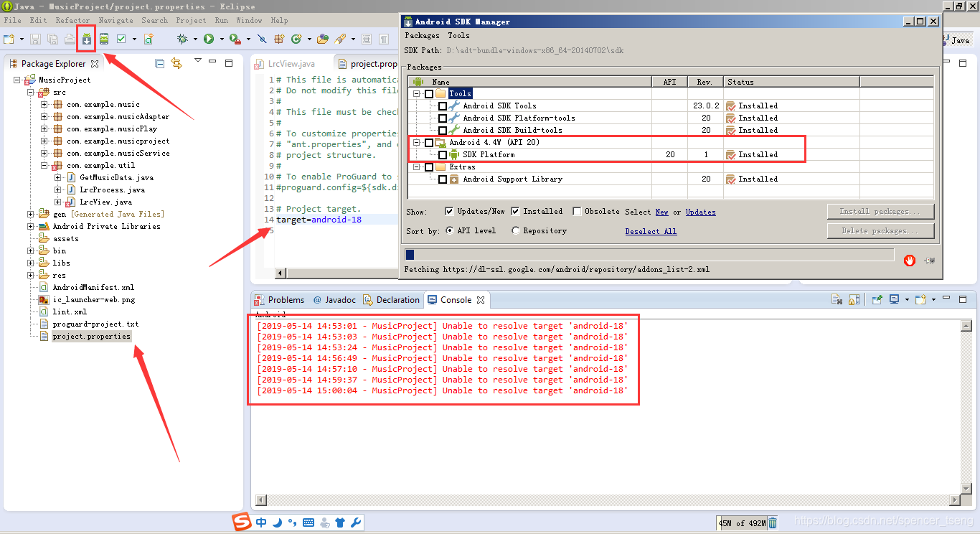This screenshot has width=980, height=534.
Task: Check the Android Support Library checkbox
Action: coord(443,179)
